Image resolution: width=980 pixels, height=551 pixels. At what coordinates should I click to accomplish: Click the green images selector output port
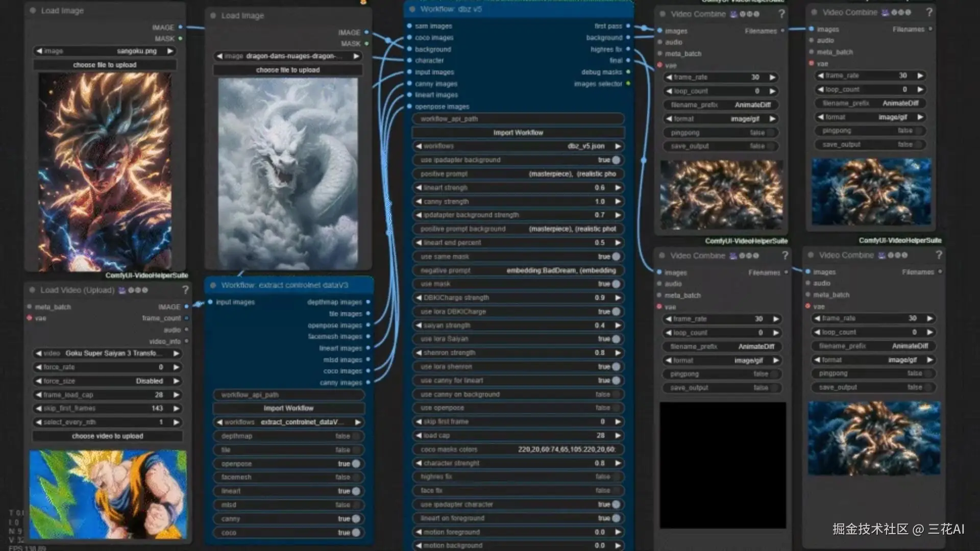[628, 84]
